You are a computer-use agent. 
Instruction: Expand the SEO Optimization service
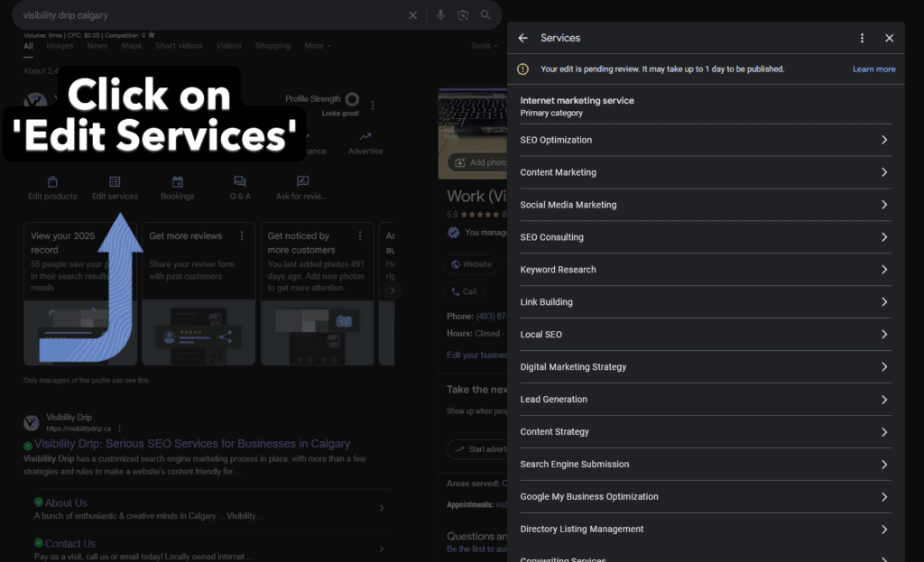coord(706,140)
